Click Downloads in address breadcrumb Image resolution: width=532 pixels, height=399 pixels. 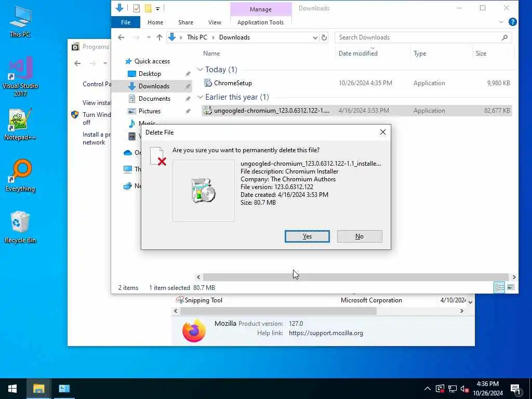234,37
